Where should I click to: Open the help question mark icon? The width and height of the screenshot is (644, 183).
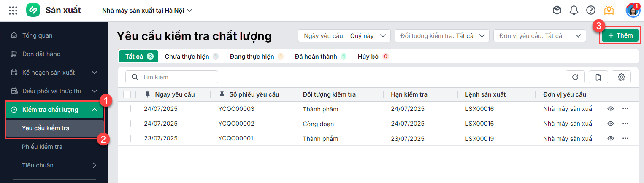[591, 11]
